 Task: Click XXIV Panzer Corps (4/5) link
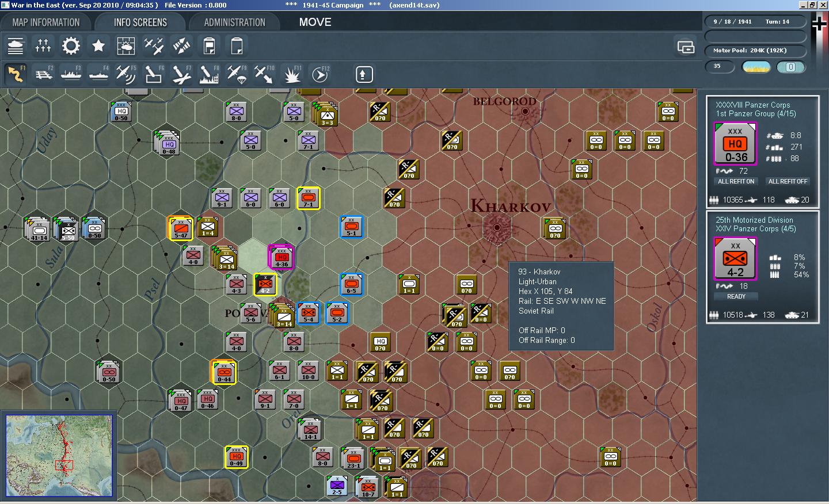point(755,228)
